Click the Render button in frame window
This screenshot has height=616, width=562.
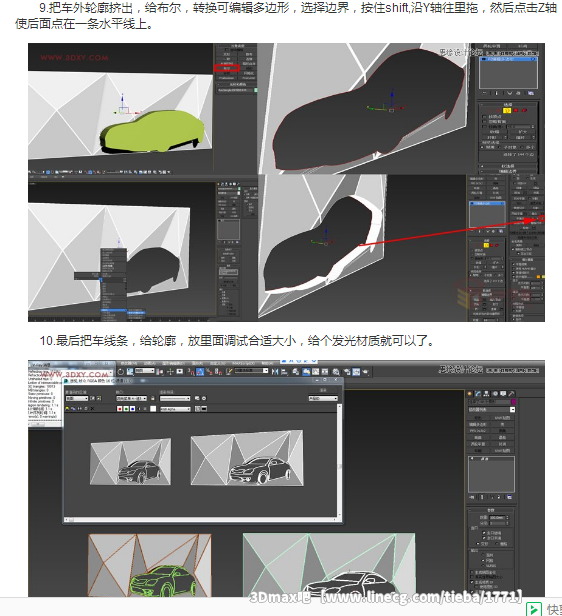pyautogui.click(x=323, y=390)
